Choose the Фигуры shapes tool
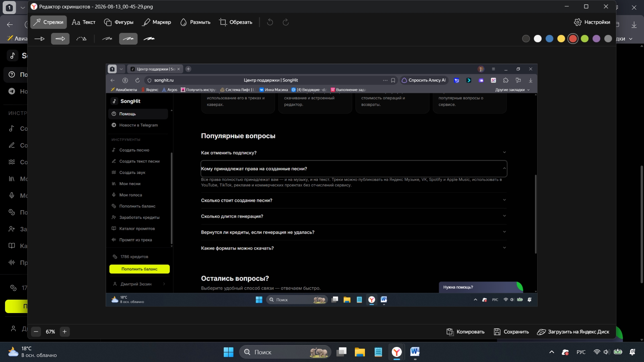Screen dimensions: 644x362 point(119,22)
